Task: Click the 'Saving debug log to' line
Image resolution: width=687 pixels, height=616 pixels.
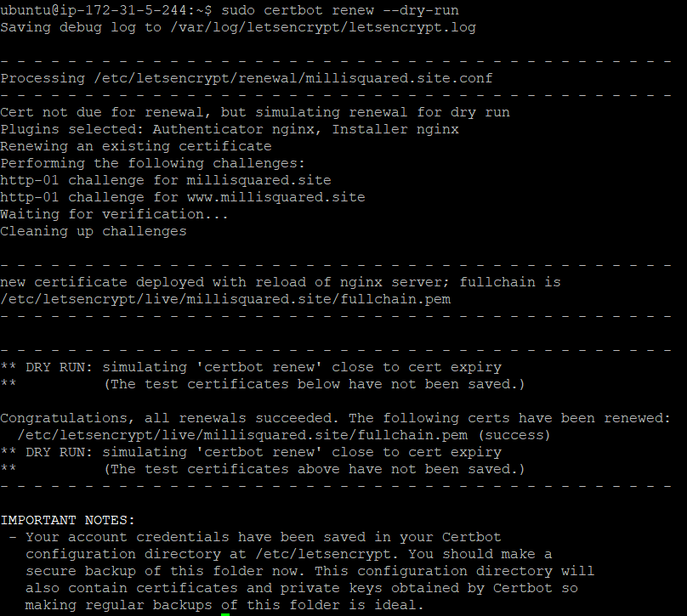Action: (238, 27)
